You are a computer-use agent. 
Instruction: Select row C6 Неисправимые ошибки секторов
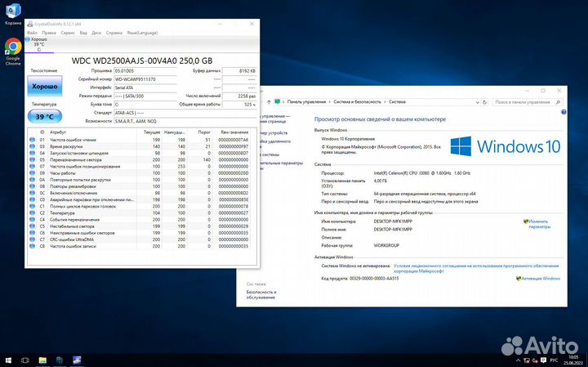[139, 233]
